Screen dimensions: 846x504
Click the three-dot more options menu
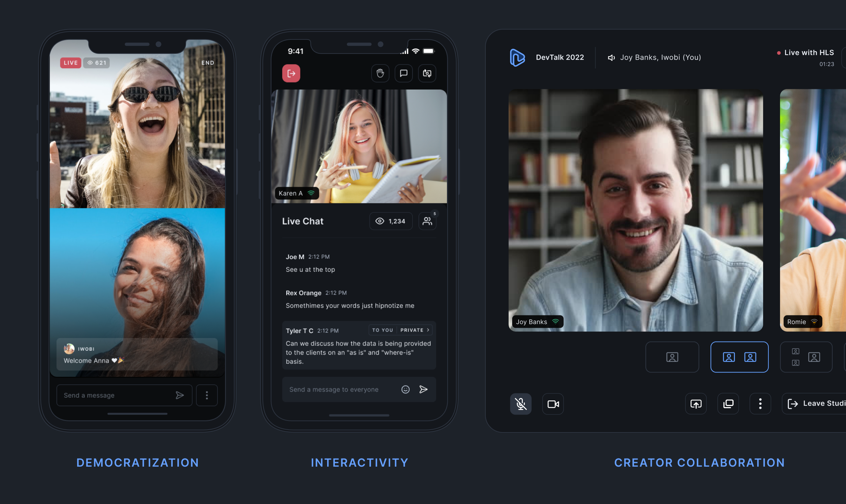(x=760, y=404)
